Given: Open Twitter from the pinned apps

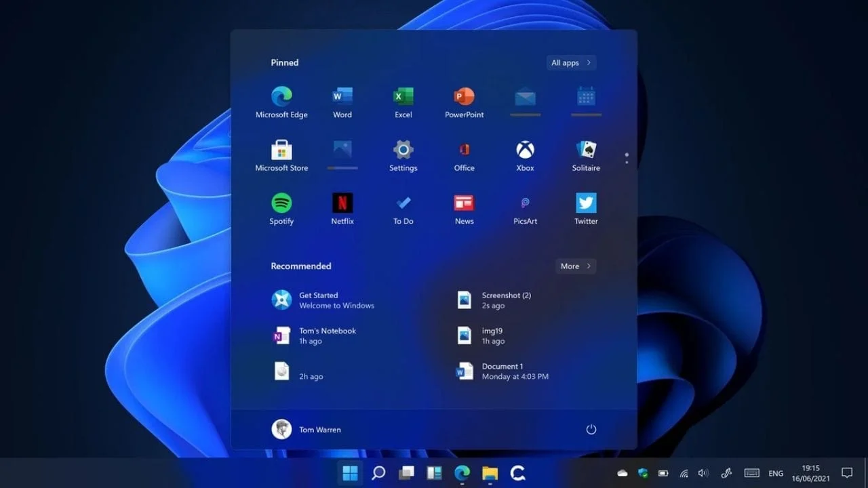Looking at the screenshot, I should click(x=587, y=209).
